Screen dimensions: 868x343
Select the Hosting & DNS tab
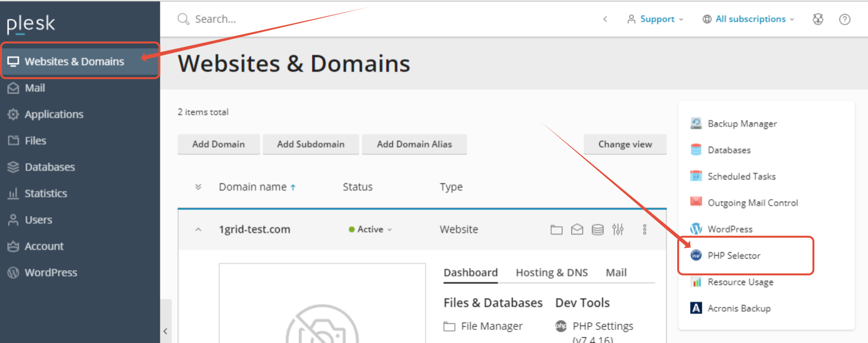point(552,273)
